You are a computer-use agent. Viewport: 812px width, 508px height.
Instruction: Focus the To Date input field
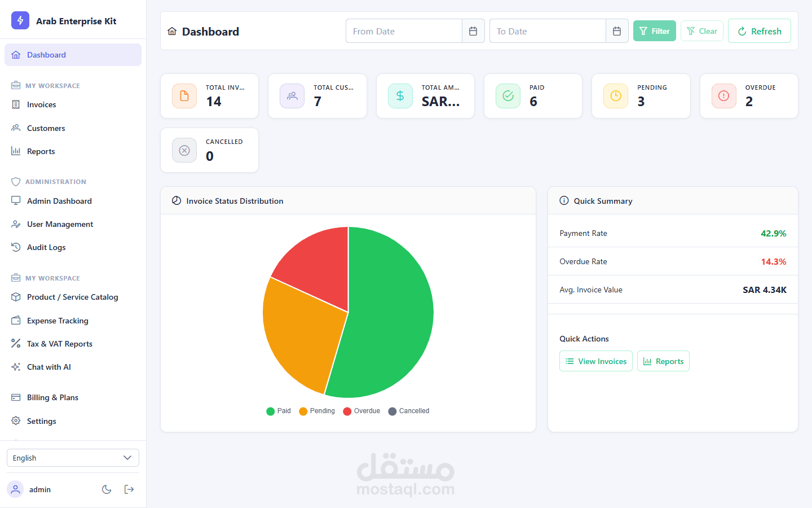pyautogui.click(x=548, y=31)
